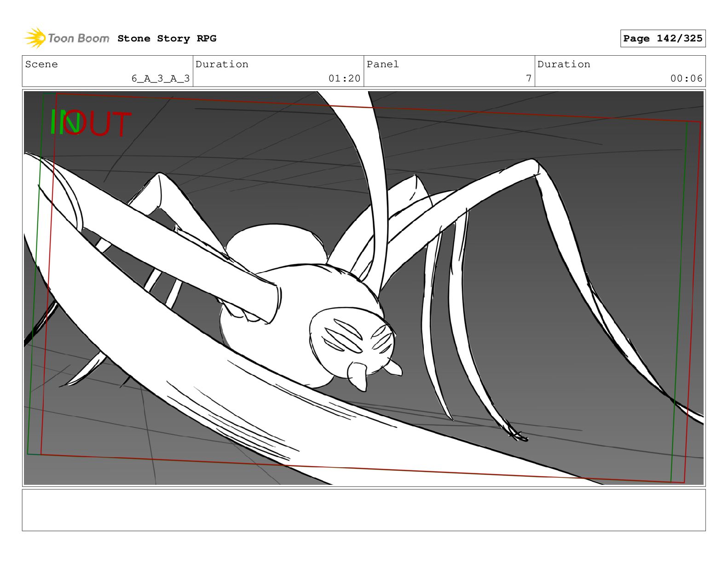The width and height of the screenshot is (728, 564).
Task: Select scene name '6_A_3_A_3'
Action: pos(161,79)
